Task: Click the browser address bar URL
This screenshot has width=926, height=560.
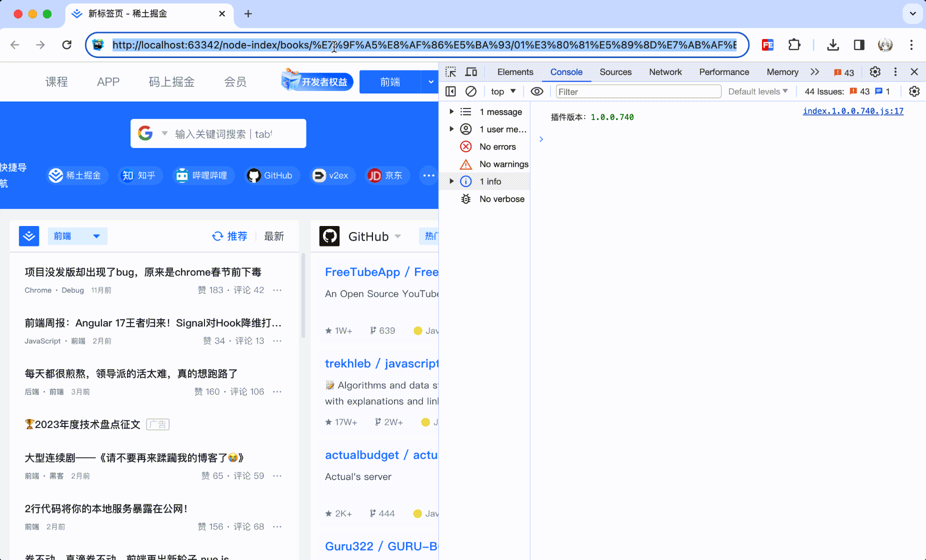Action: point(424,45)
